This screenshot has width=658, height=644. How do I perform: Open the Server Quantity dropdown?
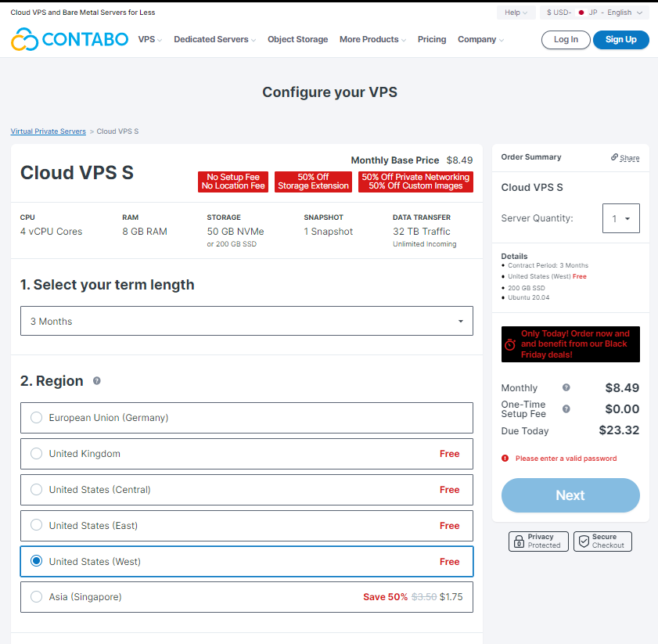point(621,218)
